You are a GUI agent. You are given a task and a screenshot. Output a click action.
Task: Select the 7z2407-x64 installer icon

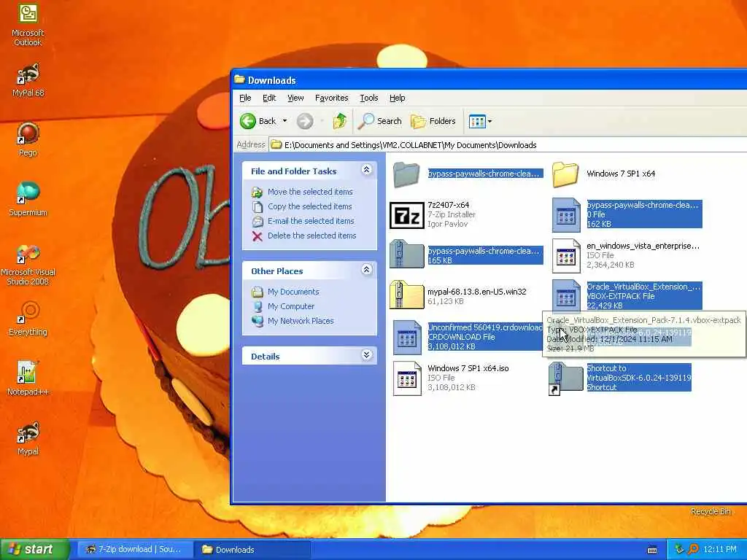406,215
